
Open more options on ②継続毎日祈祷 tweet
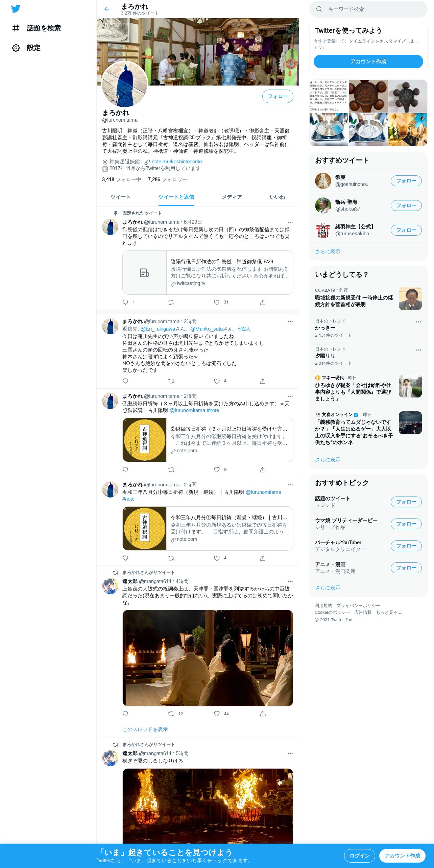coord(290,396)
